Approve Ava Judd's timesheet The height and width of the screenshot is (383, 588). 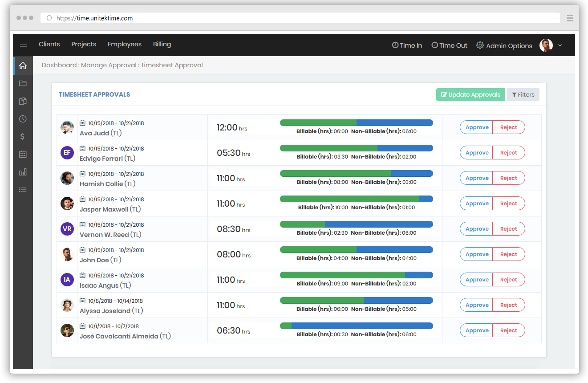pyautogui.click(x=477, y=127)
